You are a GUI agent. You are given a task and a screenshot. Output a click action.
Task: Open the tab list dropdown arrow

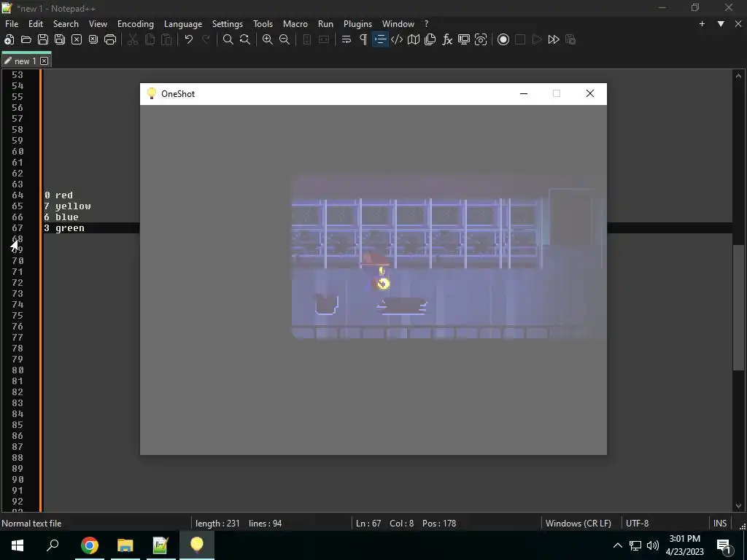pos(721,24)
